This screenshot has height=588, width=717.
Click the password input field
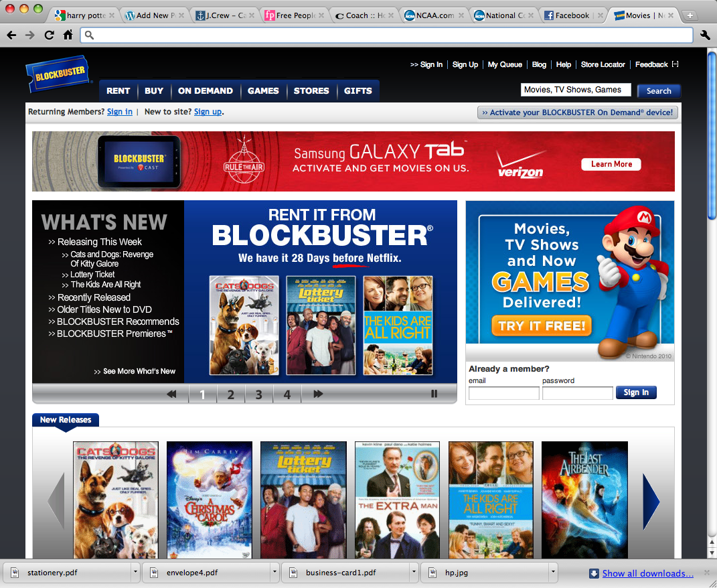click(x=578, y=393)
